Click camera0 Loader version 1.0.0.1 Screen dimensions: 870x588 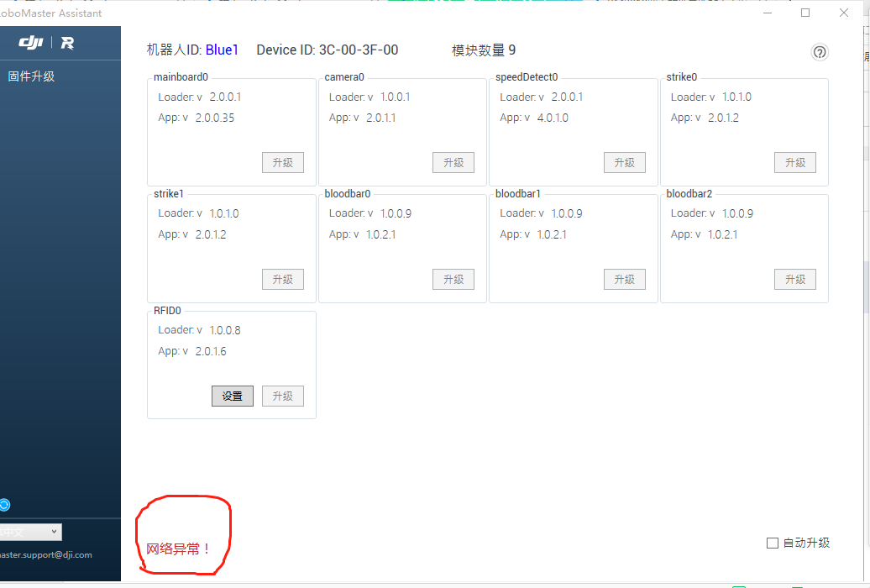pos(395,97)
